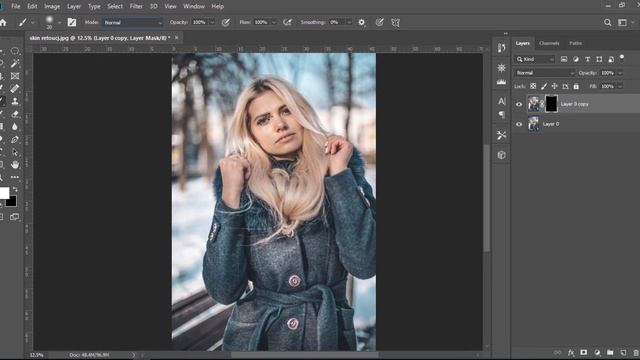Open layer filter Kind dropdown

click(x=535, y=59)
